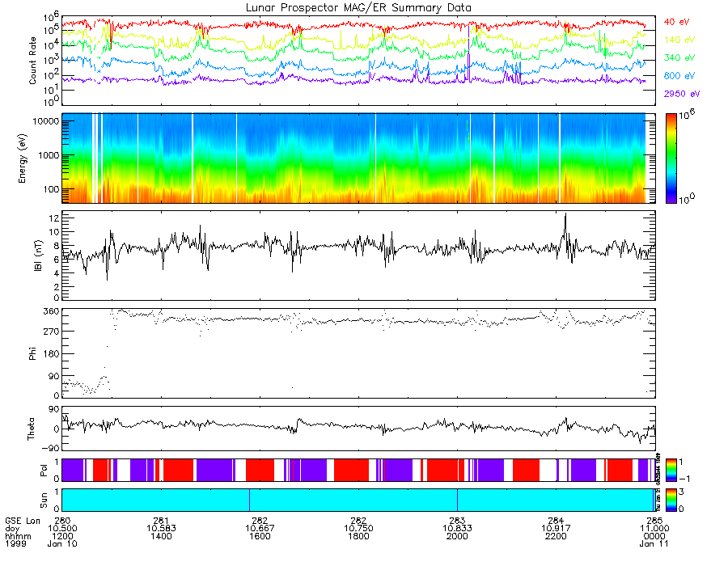
Task: Select the yellow '140 eV' legend label
Action: [679, 40]
